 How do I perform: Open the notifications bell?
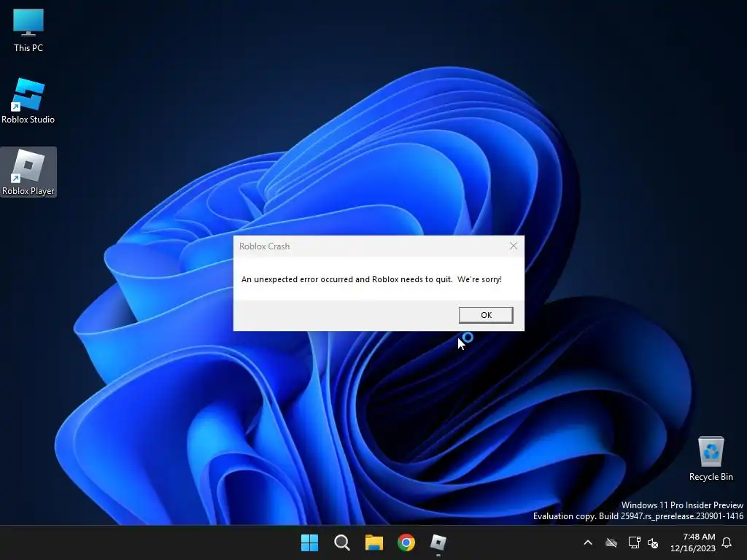(x=727, y=542)
